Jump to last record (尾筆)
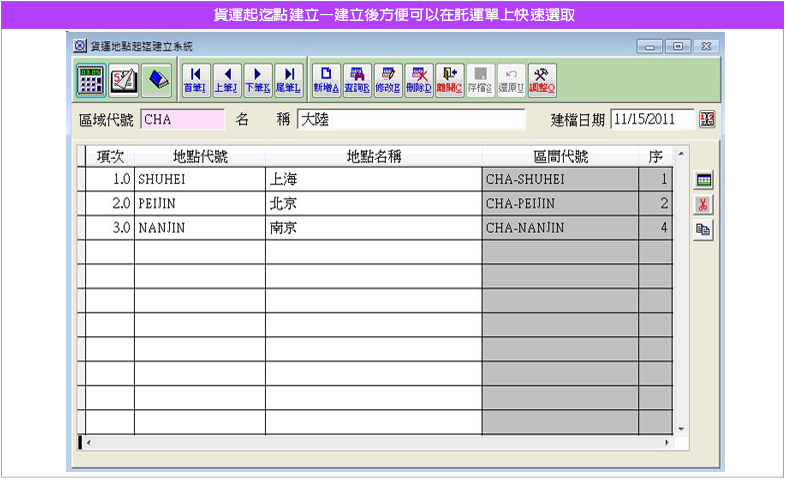 (x=288, y=79)
